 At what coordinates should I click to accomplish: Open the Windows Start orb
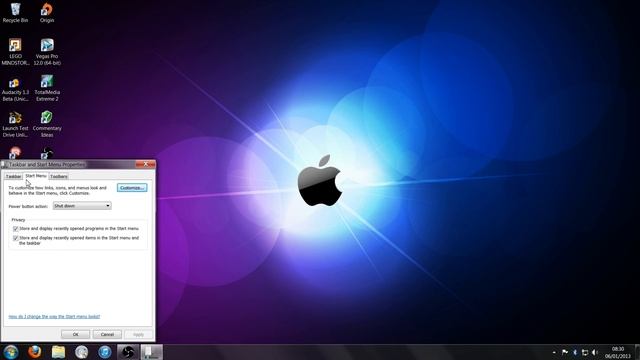[11, 352]
